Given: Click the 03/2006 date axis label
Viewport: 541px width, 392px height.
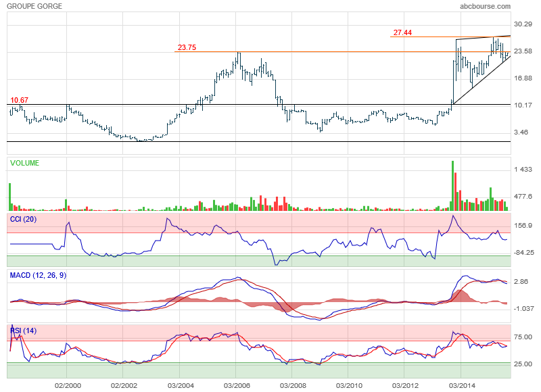Looking at the screenshot, I should click(x=237, y=386).
